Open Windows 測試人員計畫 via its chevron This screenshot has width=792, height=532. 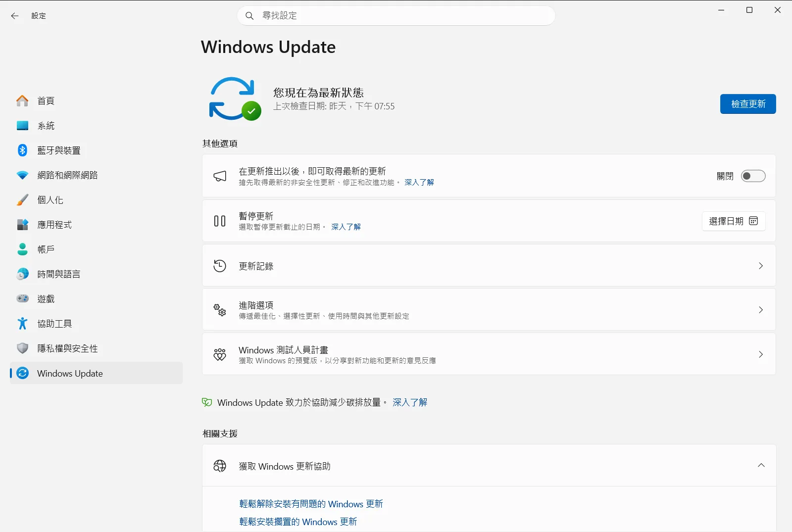coord(761,354)
